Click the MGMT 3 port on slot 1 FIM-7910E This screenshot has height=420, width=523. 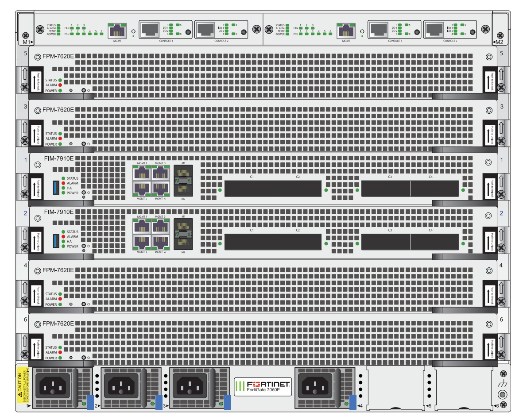(x=160, y=173)
